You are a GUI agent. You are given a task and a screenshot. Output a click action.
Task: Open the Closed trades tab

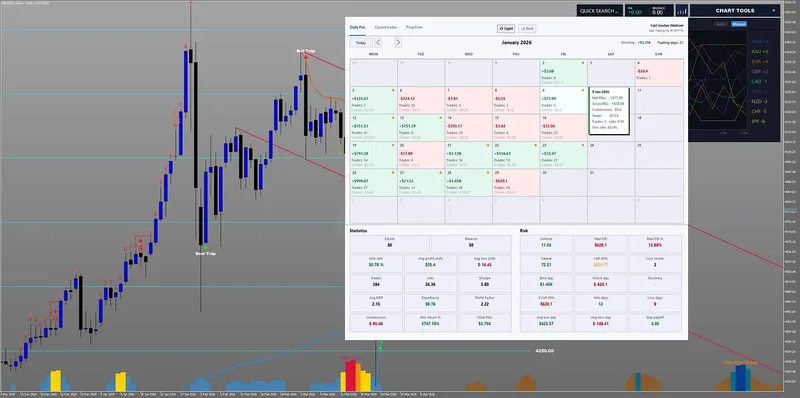[x=386, y=27]
